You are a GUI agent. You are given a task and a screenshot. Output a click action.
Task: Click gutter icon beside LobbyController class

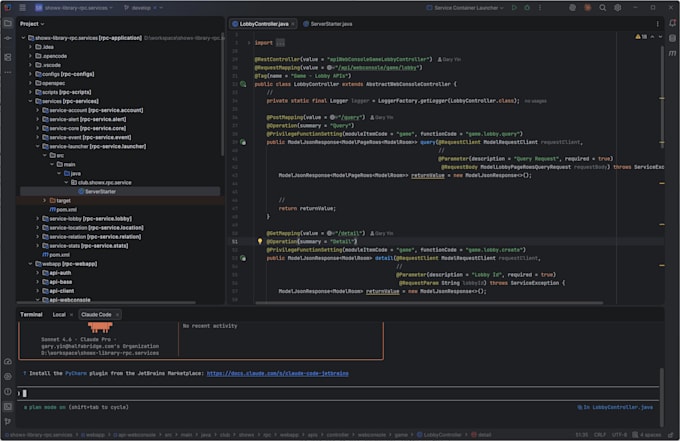[x=243, y=84]
